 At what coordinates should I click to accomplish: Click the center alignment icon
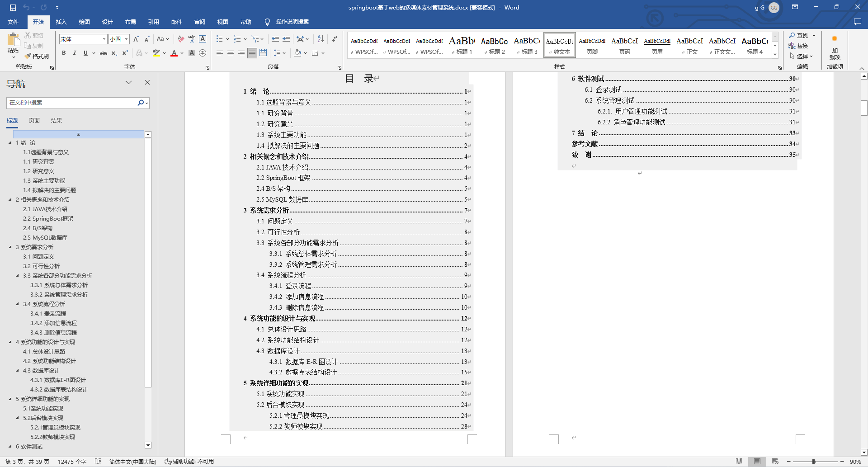click(x=230, y=53)
